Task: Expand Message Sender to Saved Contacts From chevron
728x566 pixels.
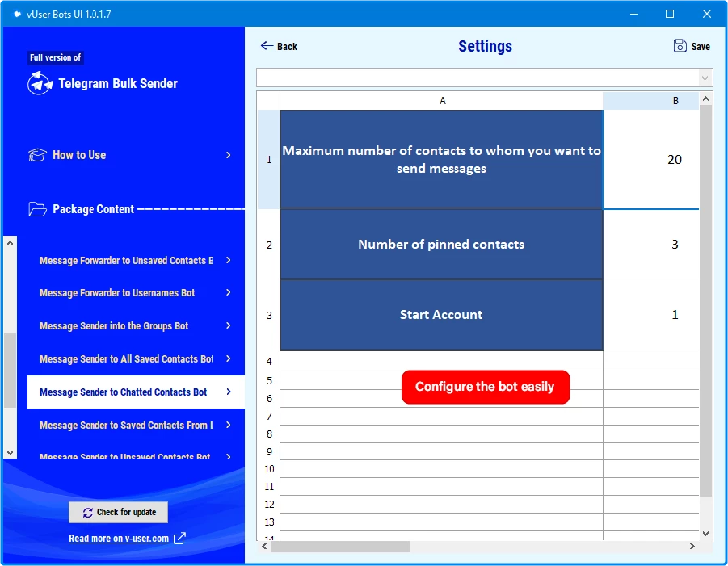Action: [229, 425]
